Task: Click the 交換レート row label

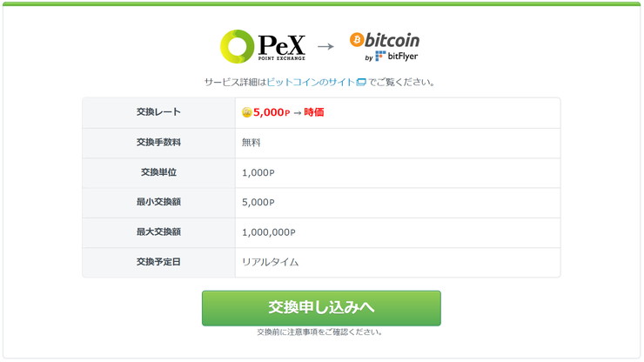Action: [158, 111]
